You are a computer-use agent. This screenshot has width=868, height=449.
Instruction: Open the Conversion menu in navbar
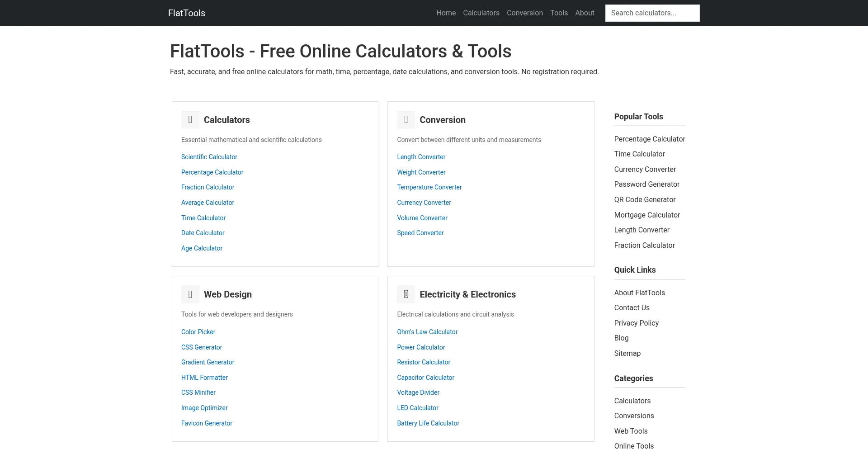click(x=524, y=13)
